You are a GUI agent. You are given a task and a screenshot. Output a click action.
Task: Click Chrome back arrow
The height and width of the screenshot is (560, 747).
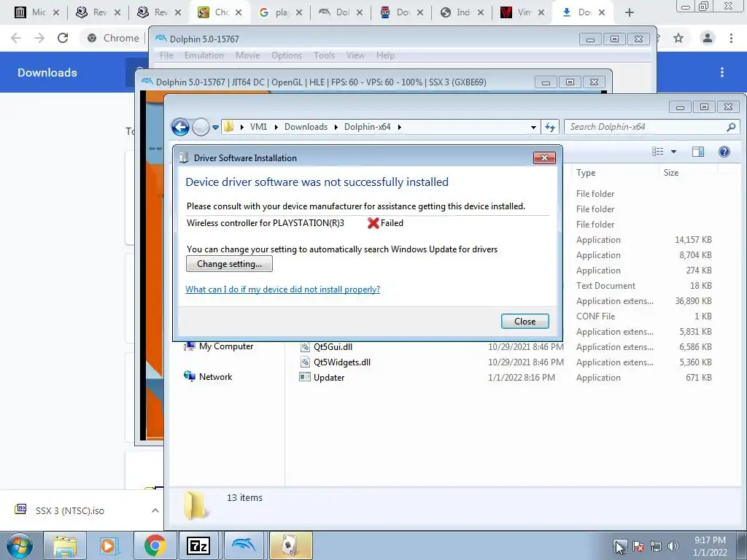coord(16,38)
